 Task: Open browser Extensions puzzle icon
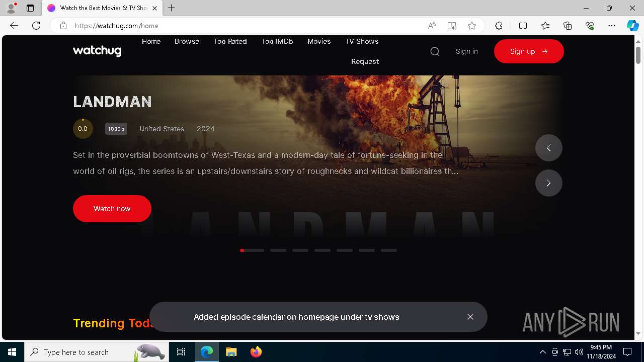[499, 26]
